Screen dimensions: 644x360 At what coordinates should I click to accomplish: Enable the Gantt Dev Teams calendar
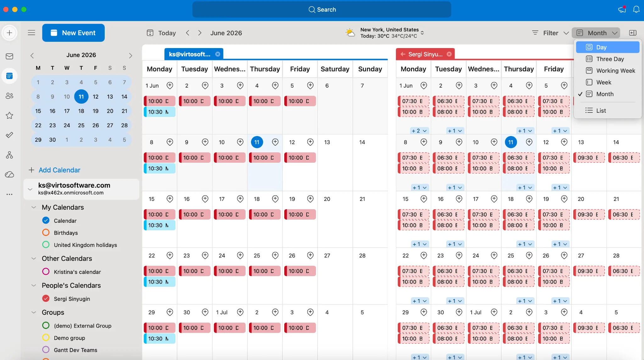pos(46,350)
